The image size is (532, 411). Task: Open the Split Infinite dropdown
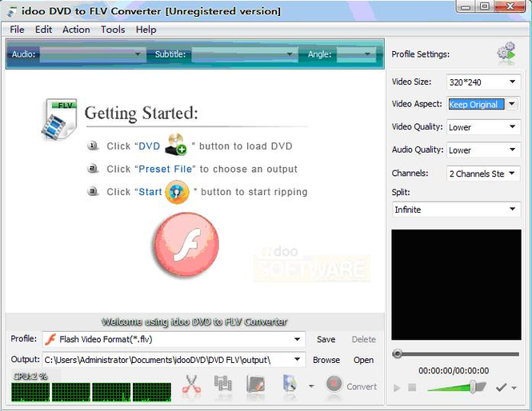tap(456, 209)
